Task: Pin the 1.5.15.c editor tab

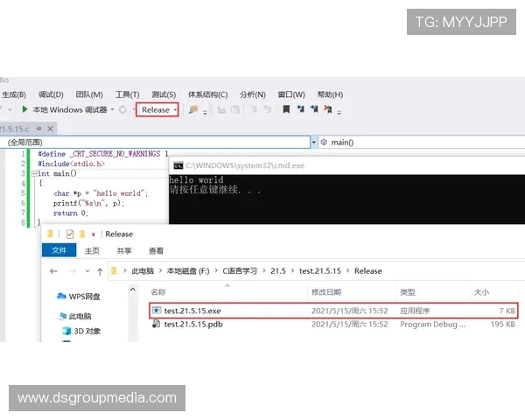Action: 38,129
